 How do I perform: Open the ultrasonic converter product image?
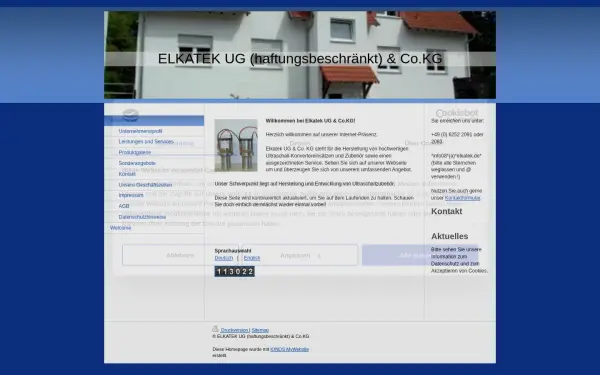[236, 145]
